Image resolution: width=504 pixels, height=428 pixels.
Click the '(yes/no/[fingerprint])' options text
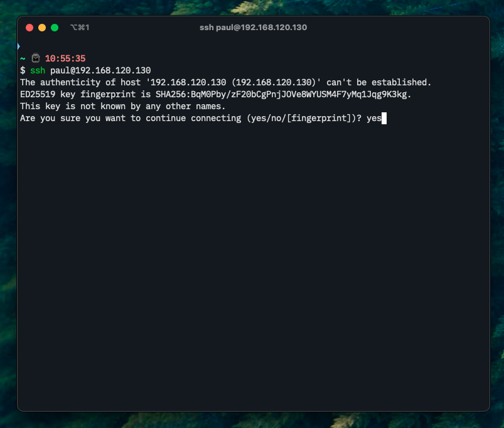click(303, 118)
